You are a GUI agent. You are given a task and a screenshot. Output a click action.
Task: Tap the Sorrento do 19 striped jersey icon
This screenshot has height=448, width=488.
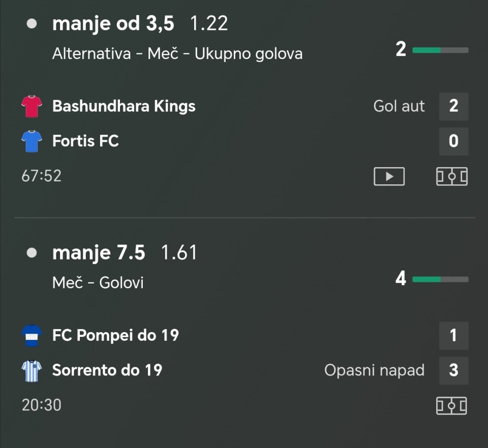[31, 370]
